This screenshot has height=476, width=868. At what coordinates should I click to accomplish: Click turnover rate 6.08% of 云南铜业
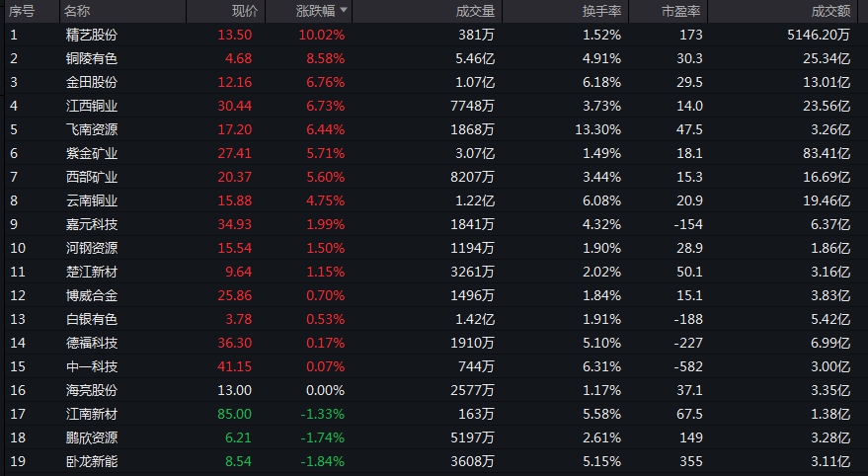[x=601, y=200]
